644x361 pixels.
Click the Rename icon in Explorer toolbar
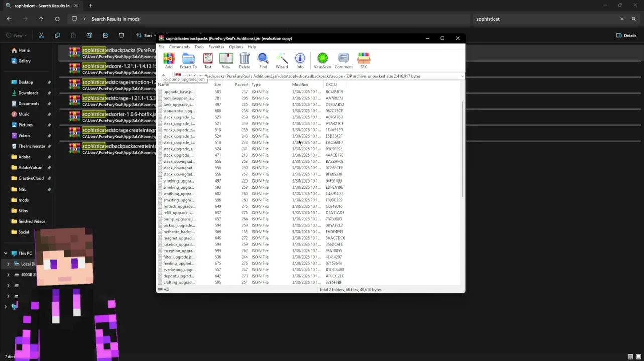click(89, 35)
